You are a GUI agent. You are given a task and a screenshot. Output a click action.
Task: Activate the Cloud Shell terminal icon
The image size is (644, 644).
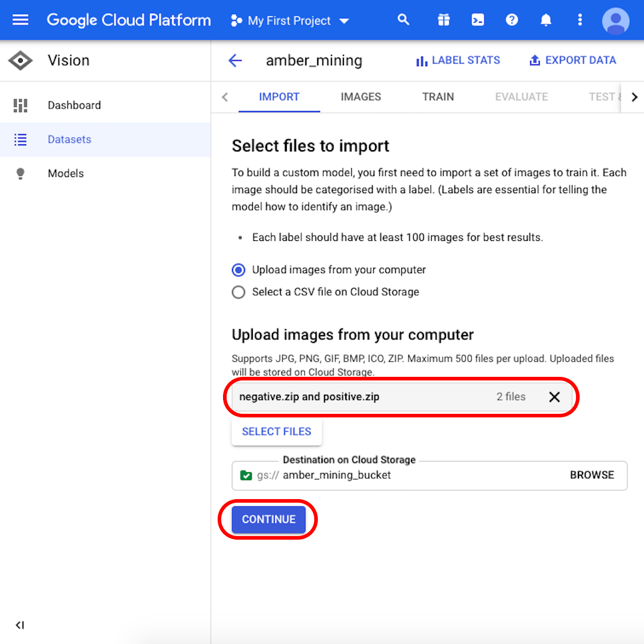click(478, 20)
